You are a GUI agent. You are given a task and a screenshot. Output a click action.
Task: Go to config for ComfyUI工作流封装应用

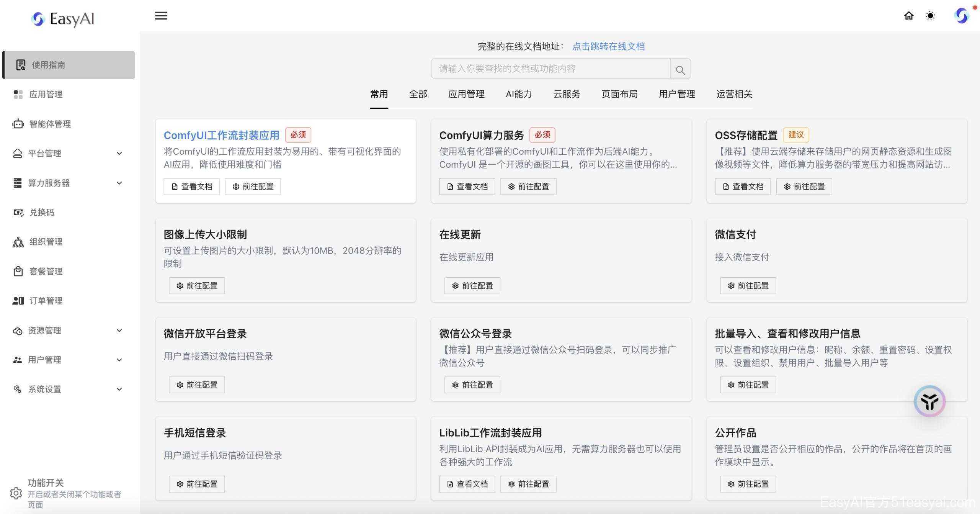(x=253, y=187)
